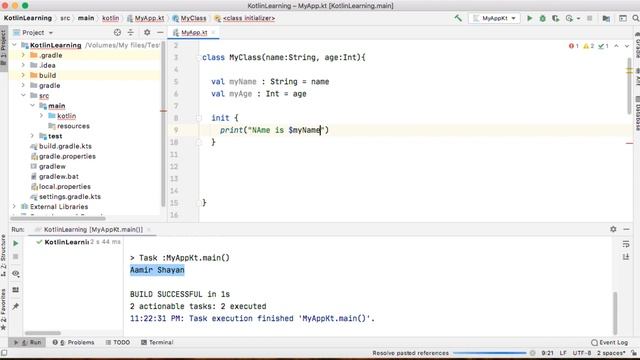The width and height of the screenshot is (640, 360).
Task: Expand the test folder
Action: pos(32,136)
